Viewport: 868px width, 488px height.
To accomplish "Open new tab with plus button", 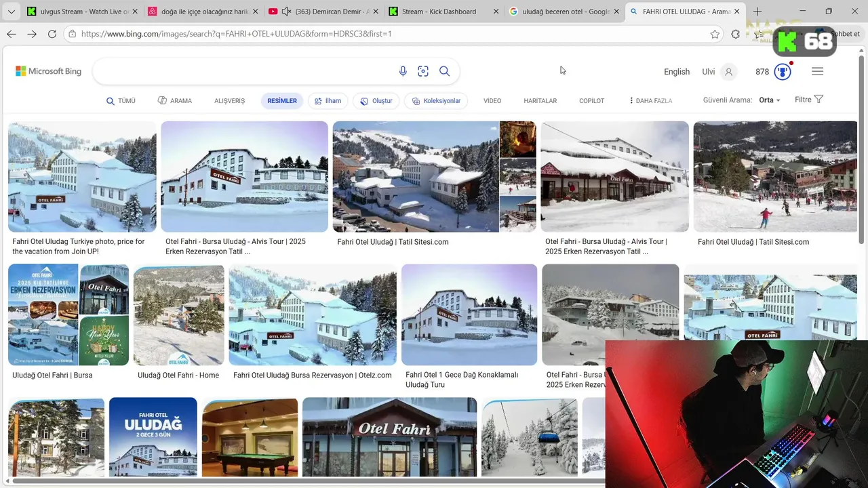I will click(757, 12).
